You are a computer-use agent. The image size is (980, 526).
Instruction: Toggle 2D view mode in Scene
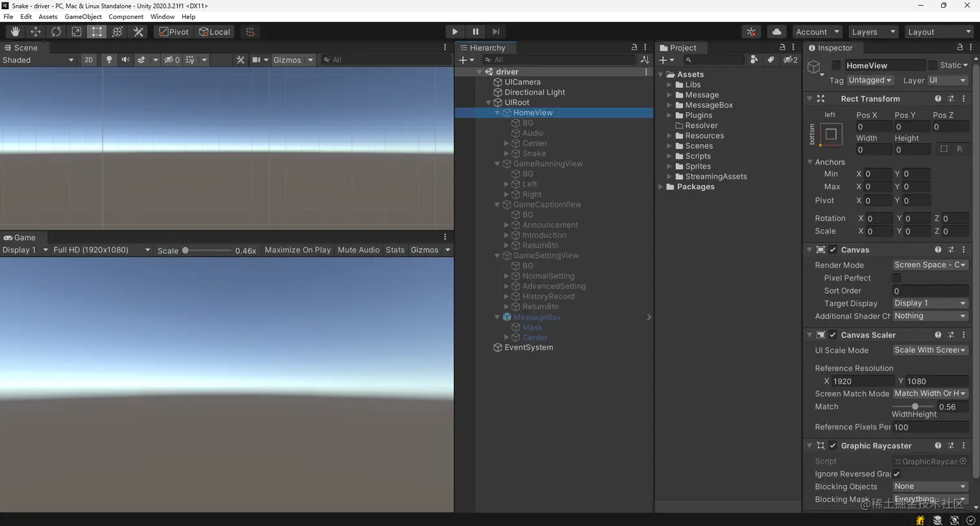[x=89, y=60]
